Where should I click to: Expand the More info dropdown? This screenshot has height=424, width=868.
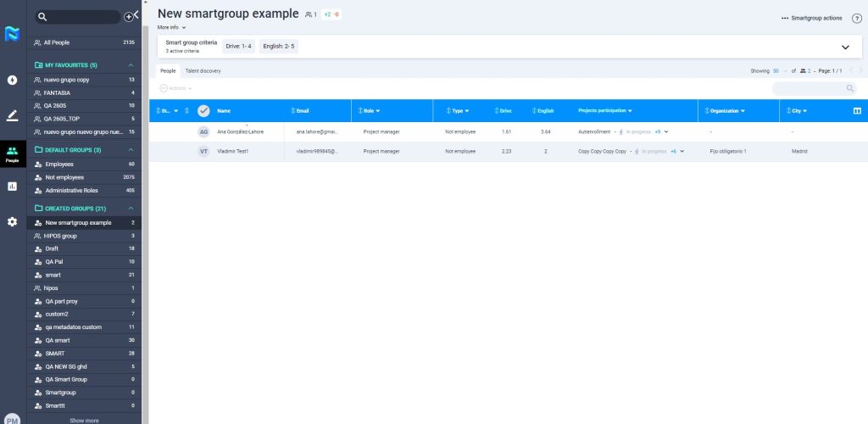tap(171, 27)
